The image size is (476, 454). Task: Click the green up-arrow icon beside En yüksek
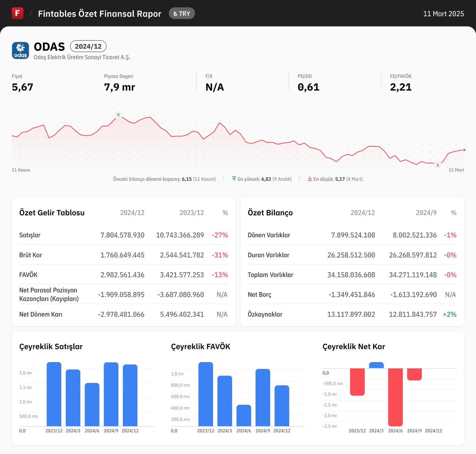coord(234,179)
